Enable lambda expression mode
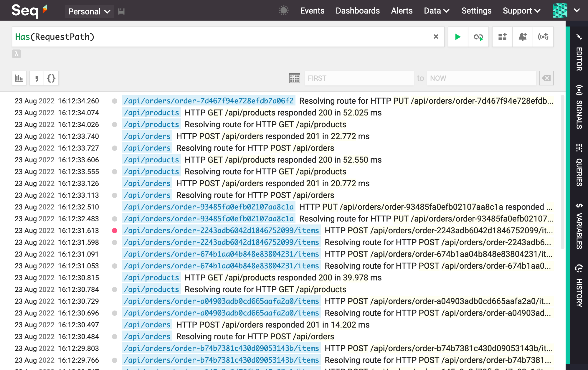Screen dimensions: 588x370 tap(16, 54)
